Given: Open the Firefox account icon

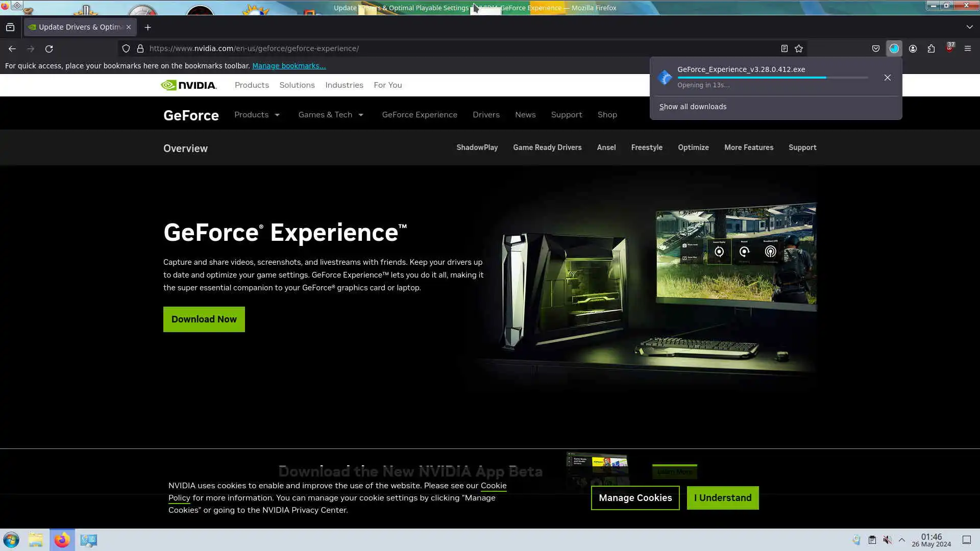Looking at the screenshot, I should coord(913,48).
